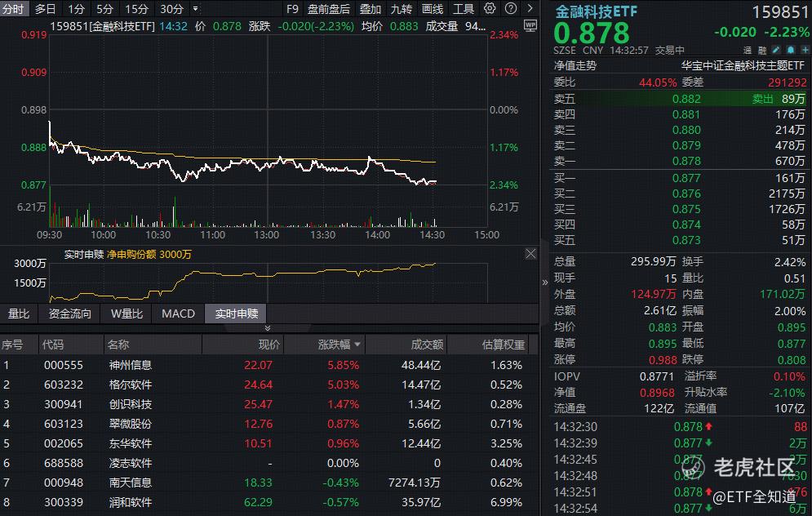Click tick trade at 14:32:39
Image resolution: width=812 pixels, height=516 pixels.
680,443
